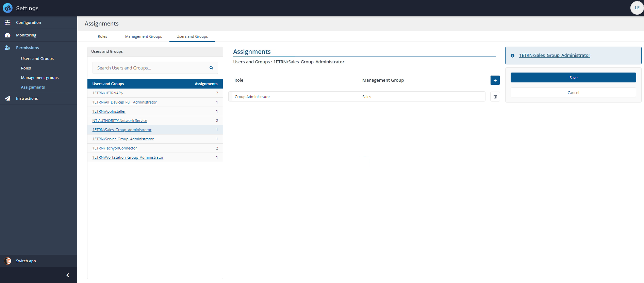Delete the Group Administrator Sales assignment

tap(495, 97)
